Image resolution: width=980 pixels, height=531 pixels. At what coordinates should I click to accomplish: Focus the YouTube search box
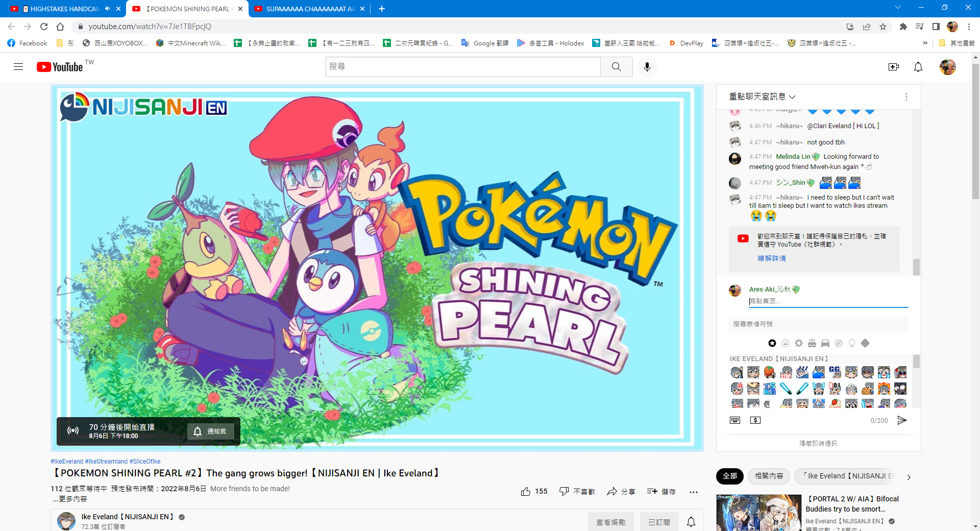click(463, 67)
